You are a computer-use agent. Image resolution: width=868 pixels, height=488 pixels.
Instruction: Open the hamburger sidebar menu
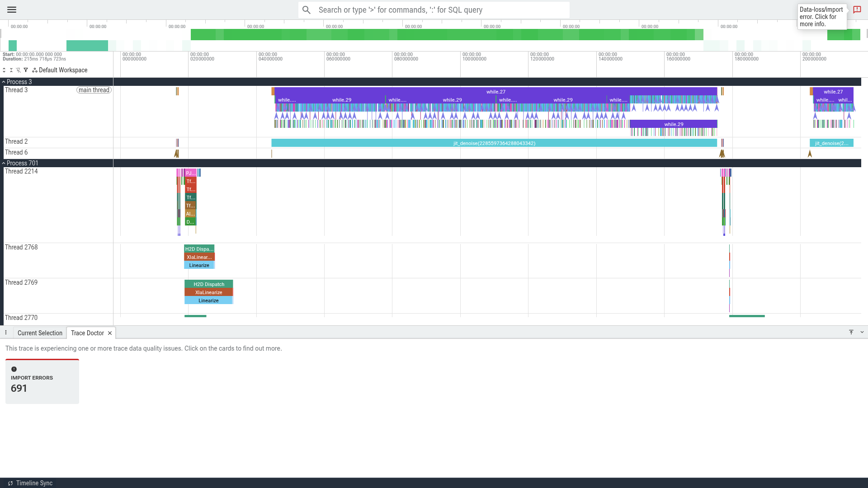click(12, 9)
